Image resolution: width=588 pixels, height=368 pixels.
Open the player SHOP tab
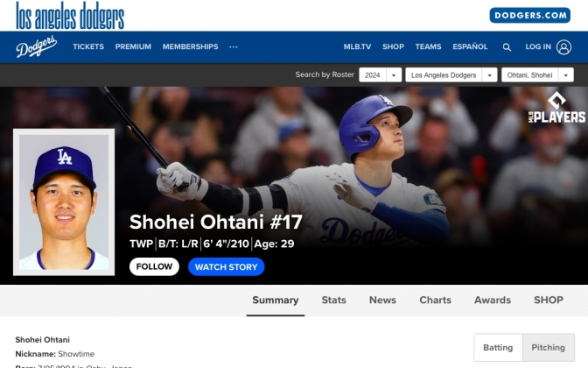click(x=549, y=300)
